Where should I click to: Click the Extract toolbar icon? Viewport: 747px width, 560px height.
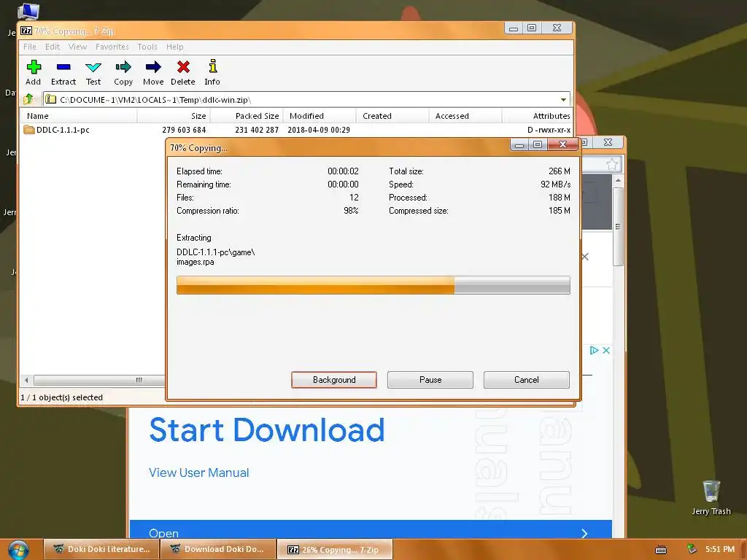click(63, 67)
